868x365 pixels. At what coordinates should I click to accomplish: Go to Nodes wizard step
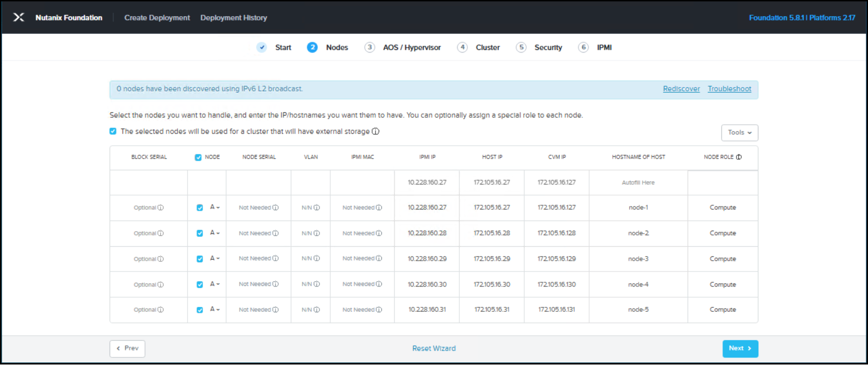[328, 47]
